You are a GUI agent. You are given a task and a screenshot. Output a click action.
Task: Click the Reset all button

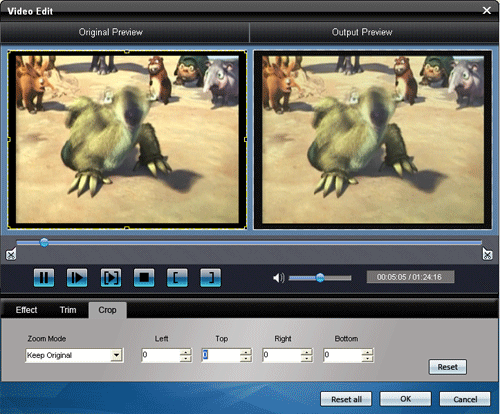pos(346,399)
